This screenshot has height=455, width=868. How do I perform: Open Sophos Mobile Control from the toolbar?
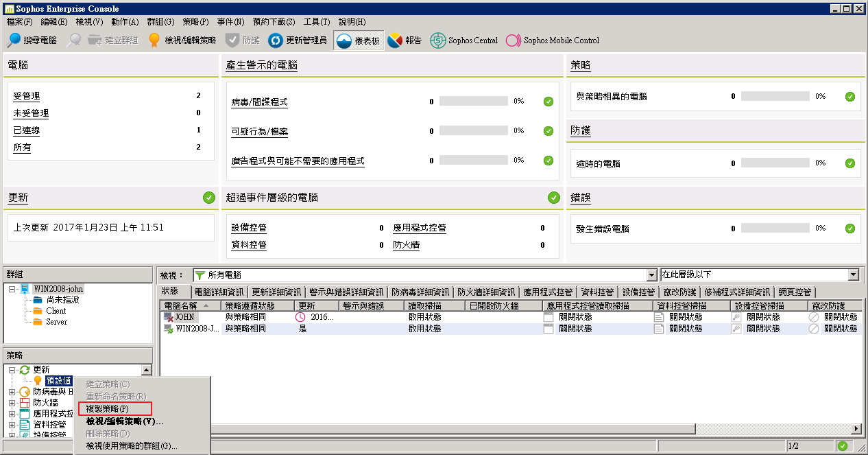click(x=553, y=40)
